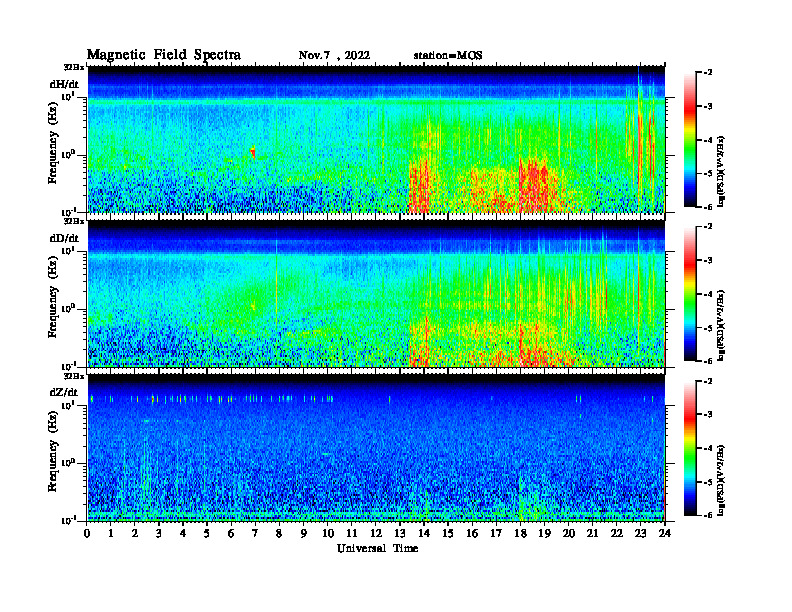Screen dimensions: 792x612
Task: Click the "-4" value on the dH/dt color scale
Action: point(708,140)
